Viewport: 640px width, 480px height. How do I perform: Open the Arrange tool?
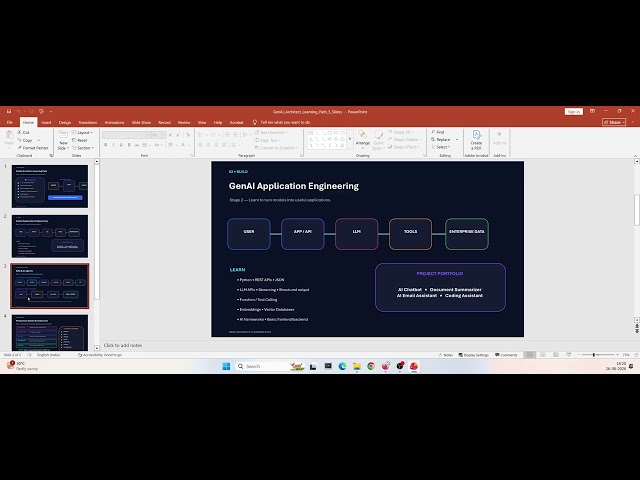pyautogui.click(x=362, y=138)
